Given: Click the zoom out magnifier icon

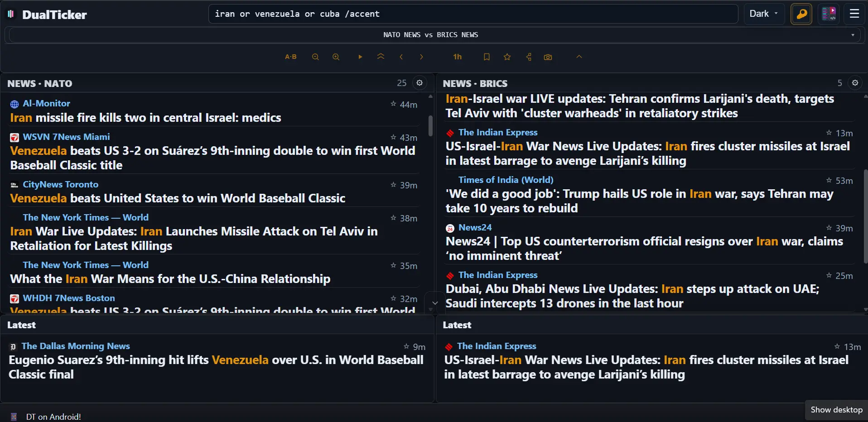Looking at the screenshot, I should point(315,57).
